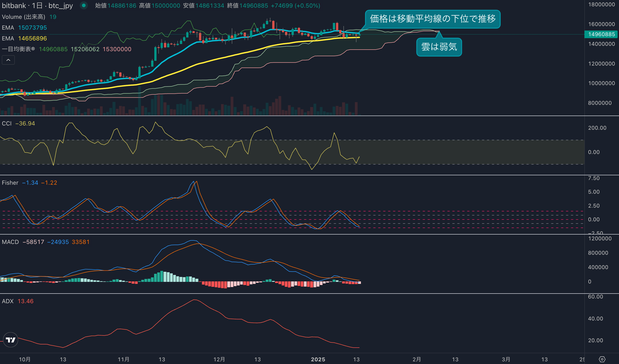This screenshot has width=619, height=364.
Task: Click the current price label 14960885
Action: tap(601, 34)
